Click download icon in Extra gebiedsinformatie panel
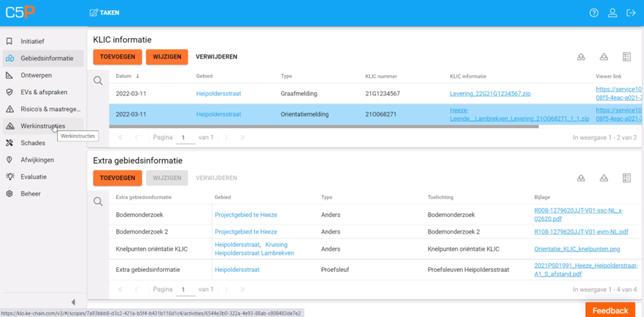The height and width of the screenshot is (317, 644). pyautogui.click(x=604, y=179)
